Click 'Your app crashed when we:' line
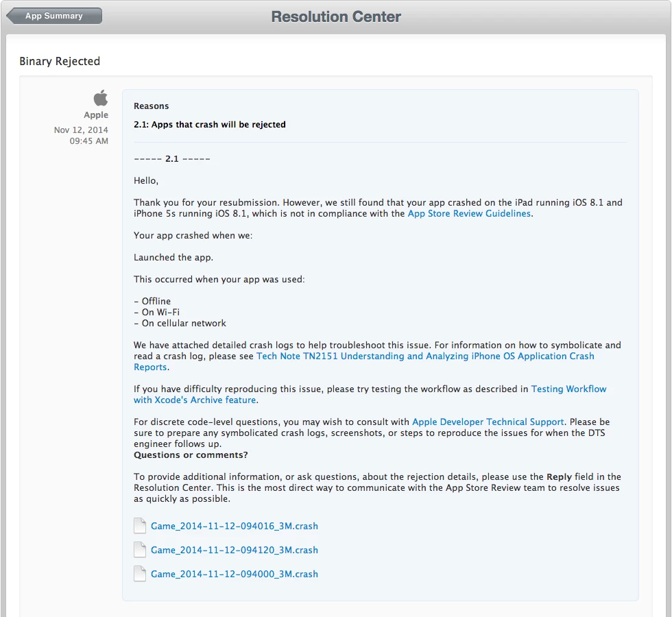 [x=193, y=236]
